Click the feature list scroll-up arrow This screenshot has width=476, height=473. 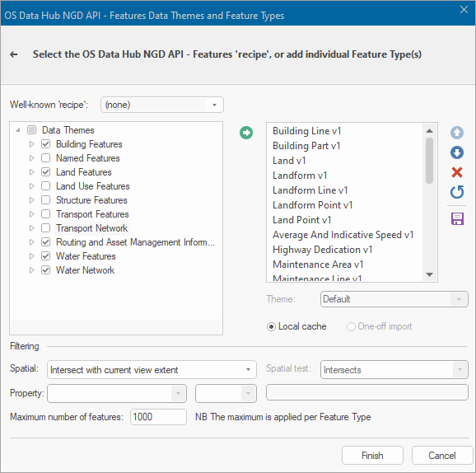(429, 131)
